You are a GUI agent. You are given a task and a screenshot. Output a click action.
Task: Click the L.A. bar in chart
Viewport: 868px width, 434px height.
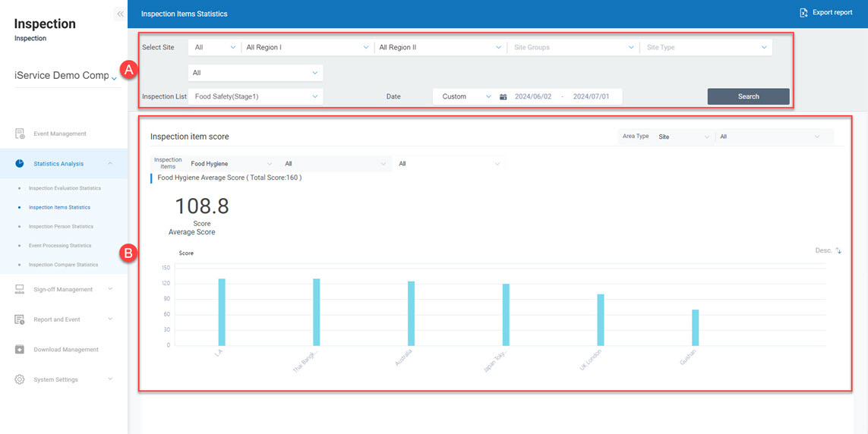point(222,312)
